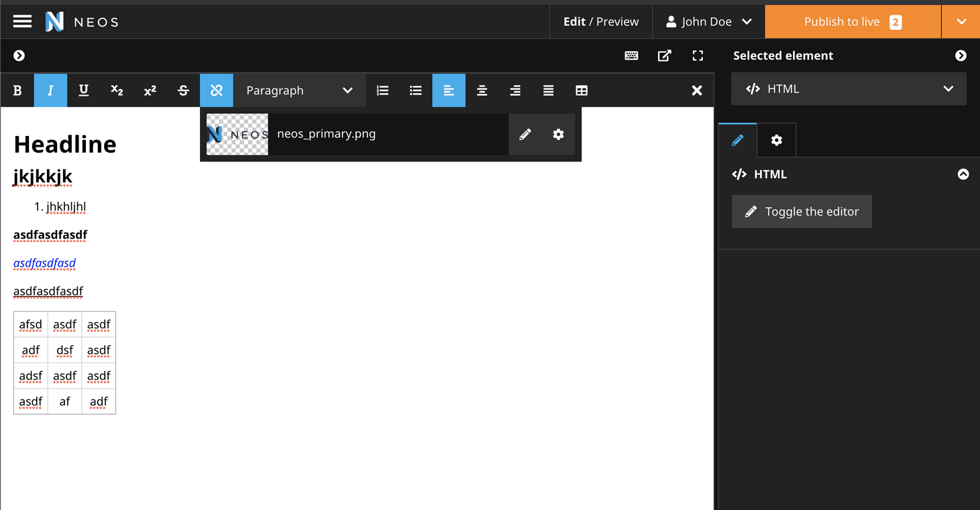Expand the left sidebar arrow
This screenshot has width=980, height=510.
[19, 56]
